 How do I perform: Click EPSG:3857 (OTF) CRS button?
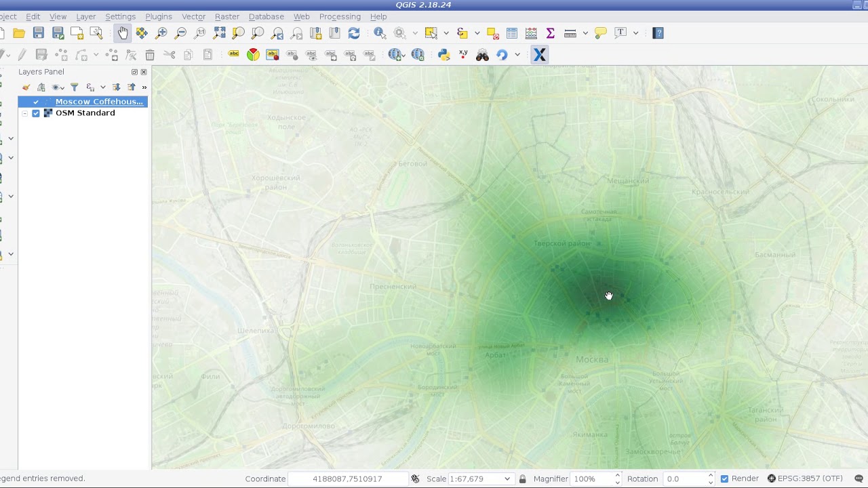click(x=805, y=479)
